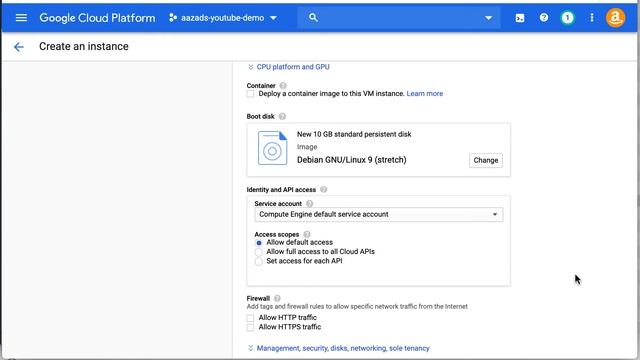Image resolution: width=640 pixels, height=360 pixels.
Task: View notifications badge showing 1
Action: tap(567, 18)
